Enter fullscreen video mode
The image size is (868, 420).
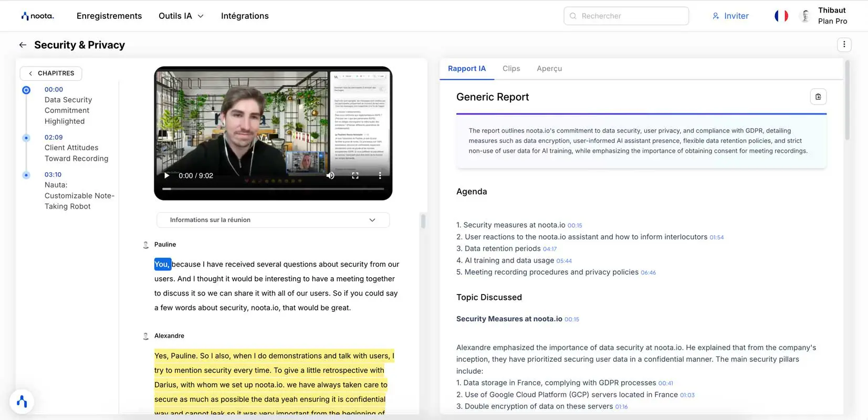click(x=355, y=175)
